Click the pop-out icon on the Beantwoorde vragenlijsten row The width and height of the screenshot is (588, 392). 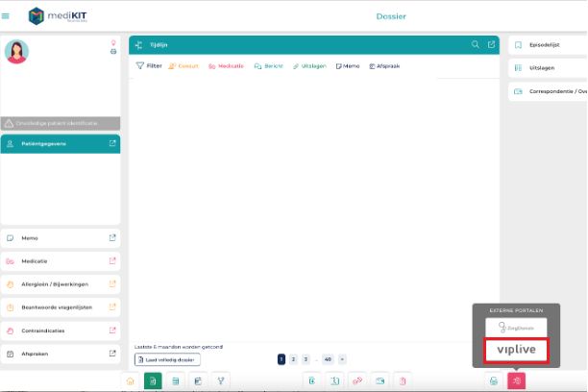tap(112, 307)
